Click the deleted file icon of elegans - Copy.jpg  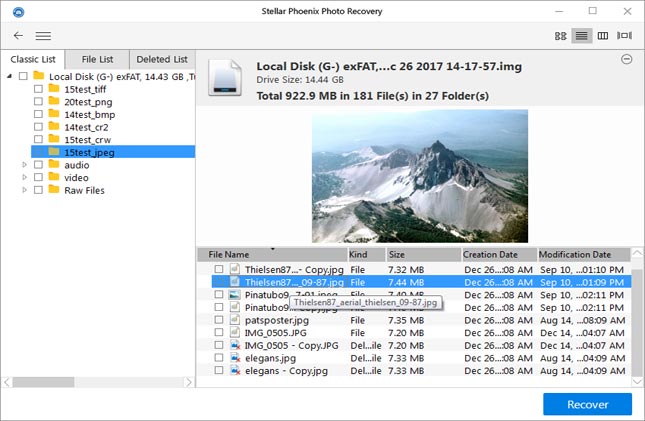[235, 370]
